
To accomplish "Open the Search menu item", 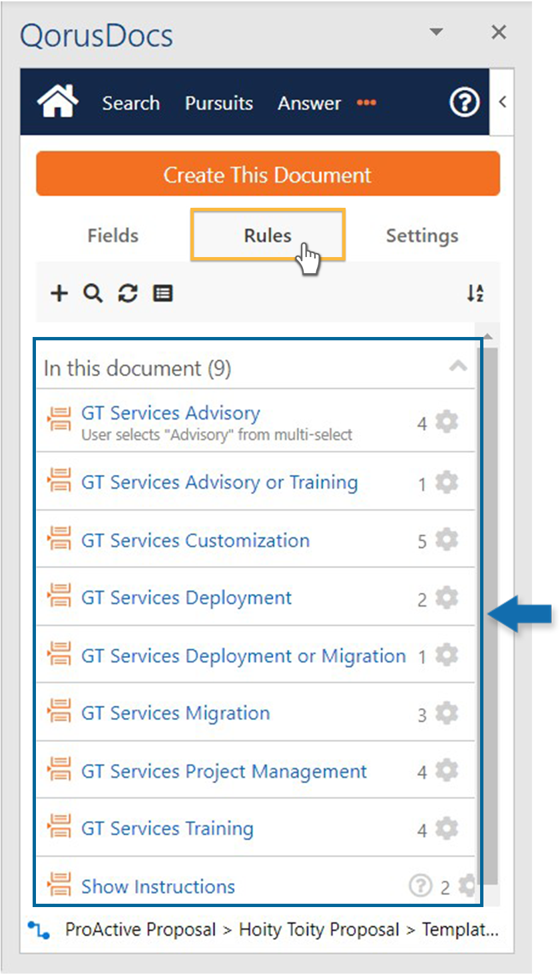I will tap(131, 103).
